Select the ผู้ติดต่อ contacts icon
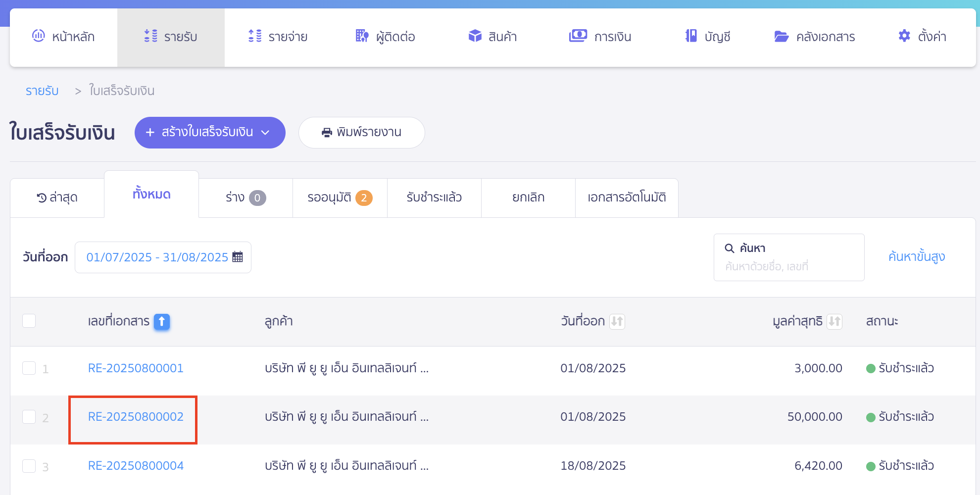 point(361,36)
